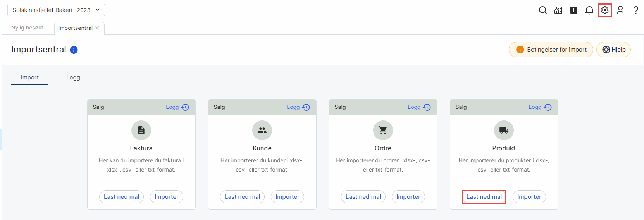
Task: Open Logg link on the Faktura card
Action: click(x=177, y=107)
